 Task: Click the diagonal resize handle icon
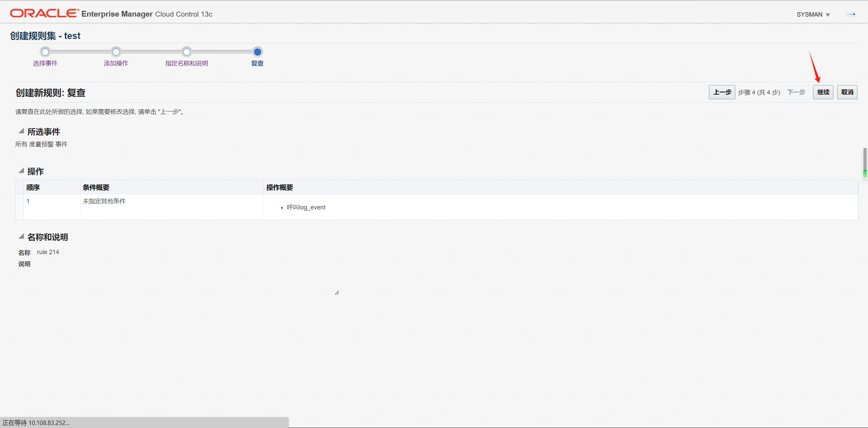tap(337, 293)
